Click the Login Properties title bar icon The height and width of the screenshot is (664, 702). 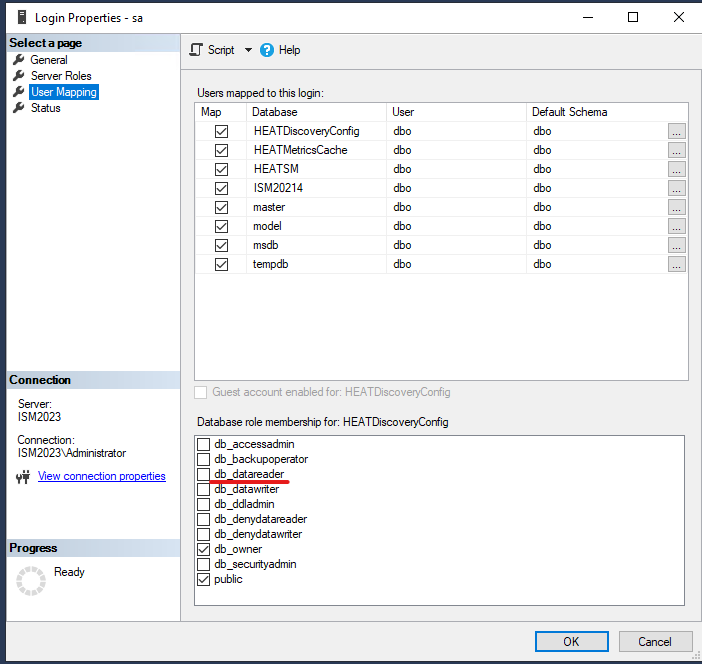(20, 18)
